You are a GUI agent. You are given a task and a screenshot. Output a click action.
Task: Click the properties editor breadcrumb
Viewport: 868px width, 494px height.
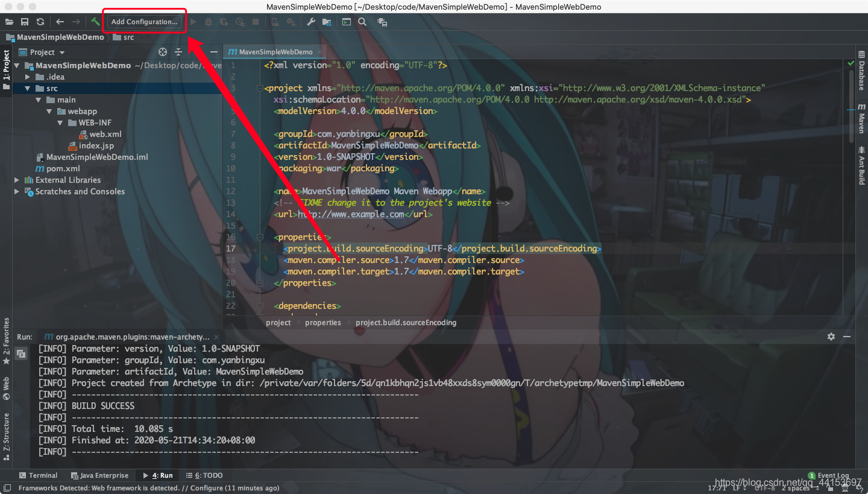point(322,323)
